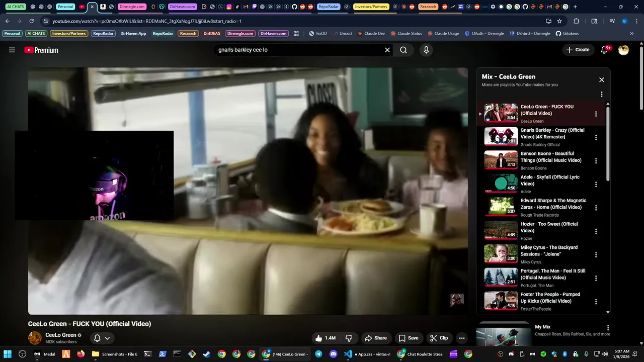Open the account avatar menu
The height and width of the screenshot is (362, 644).
click(623, 50)
